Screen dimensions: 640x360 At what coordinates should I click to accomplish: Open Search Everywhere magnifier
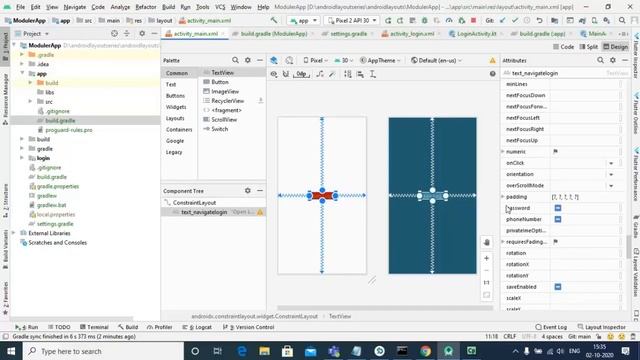[622, 20]
